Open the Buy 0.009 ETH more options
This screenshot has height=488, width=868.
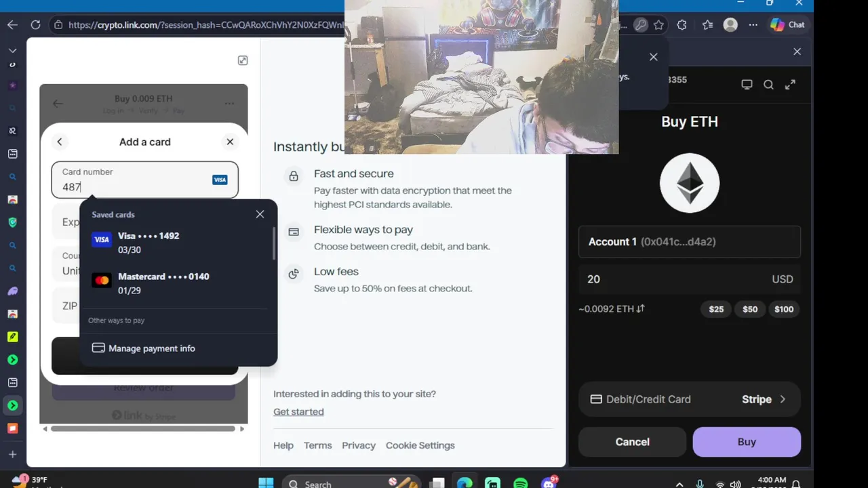click(x=229, y=104)
